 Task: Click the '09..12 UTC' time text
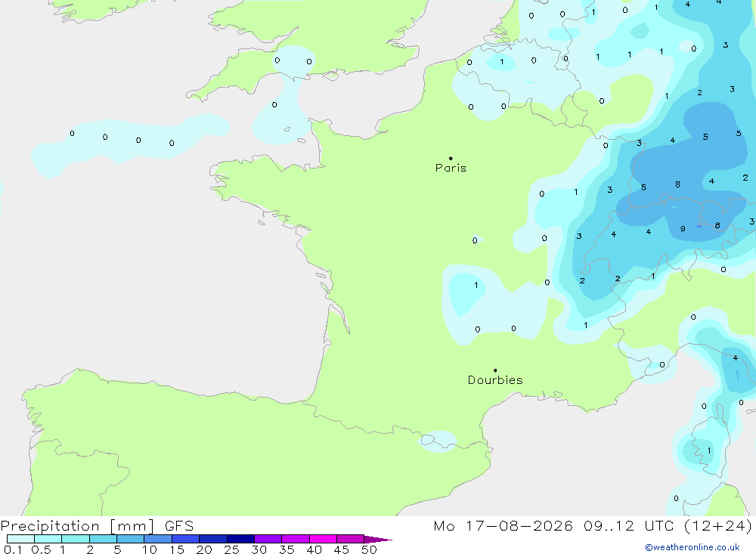[x=628, y=526]
